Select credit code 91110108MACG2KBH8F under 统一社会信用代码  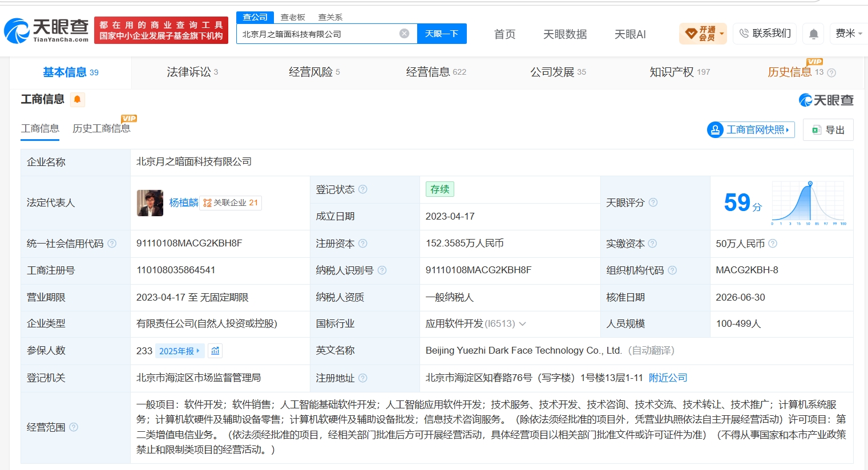click(x=189, y=243)
